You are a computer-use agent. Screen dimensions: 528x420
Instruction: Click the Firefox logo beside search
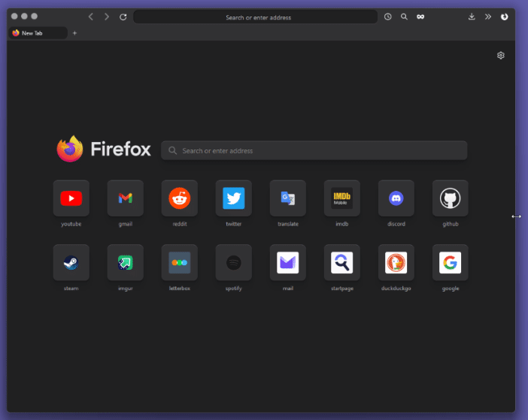tap(70, 149)
